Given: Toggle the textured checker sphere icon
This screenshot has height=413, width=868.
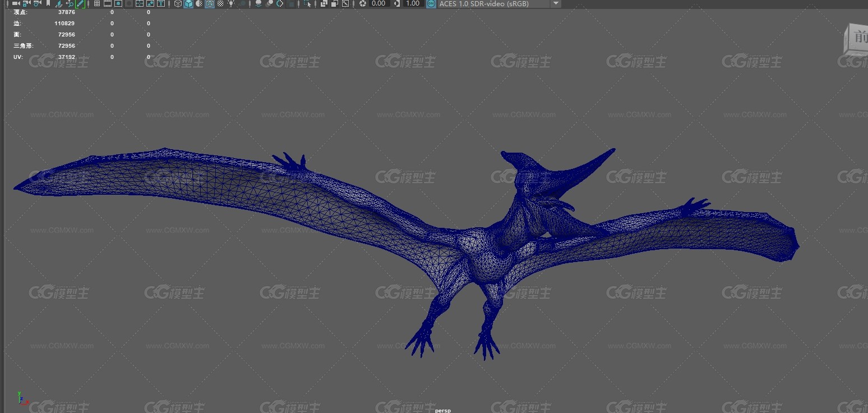Looking at the screenshot, I should click(x=220, y=3).
